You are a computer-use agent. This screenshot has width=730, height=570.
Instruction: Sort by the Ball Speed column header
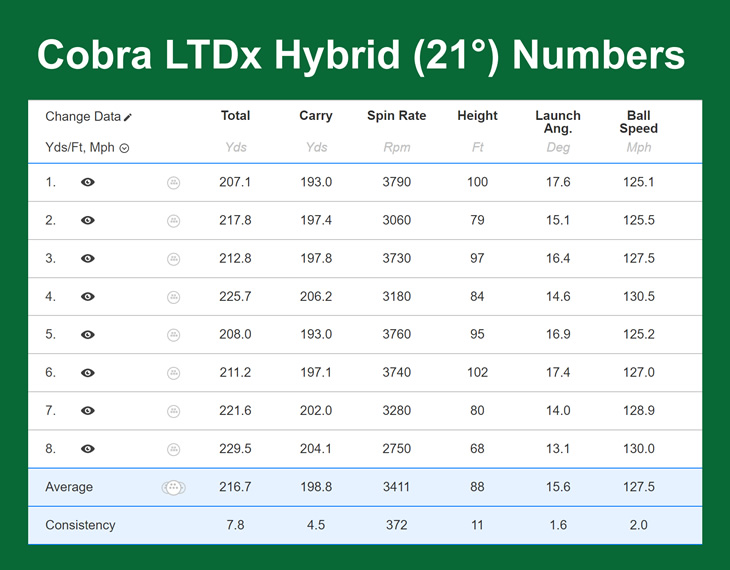coord(639,122)
